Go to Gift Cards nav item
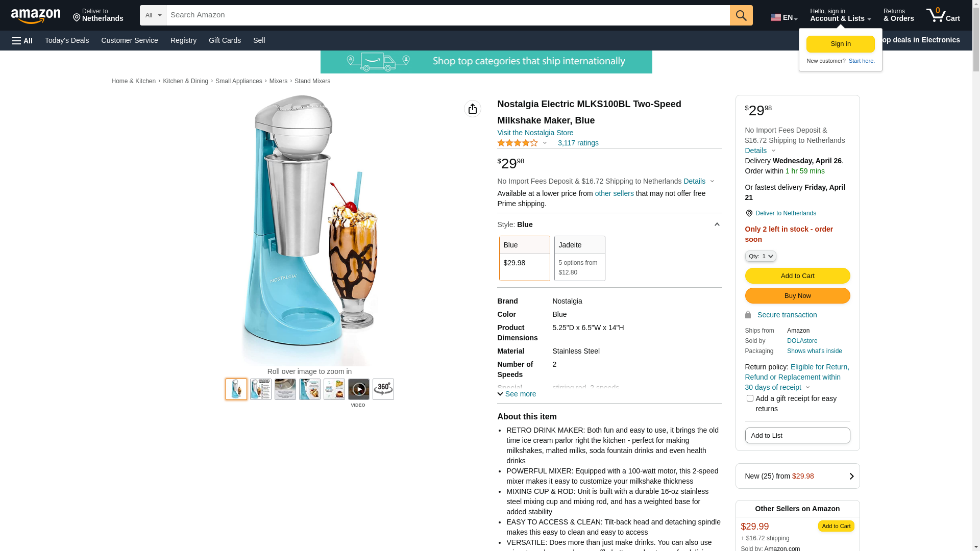 pos(225,40)
